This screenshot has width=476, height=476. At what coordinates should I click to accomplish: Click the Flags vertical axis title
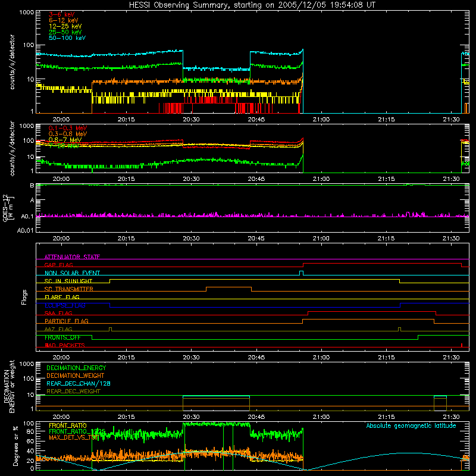[24, 297]
